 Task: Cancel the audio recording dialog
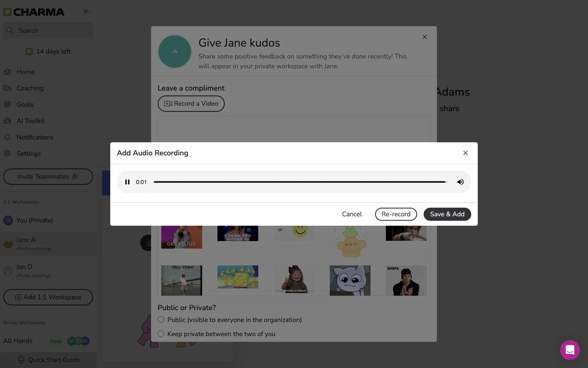[x=352, y=214]
